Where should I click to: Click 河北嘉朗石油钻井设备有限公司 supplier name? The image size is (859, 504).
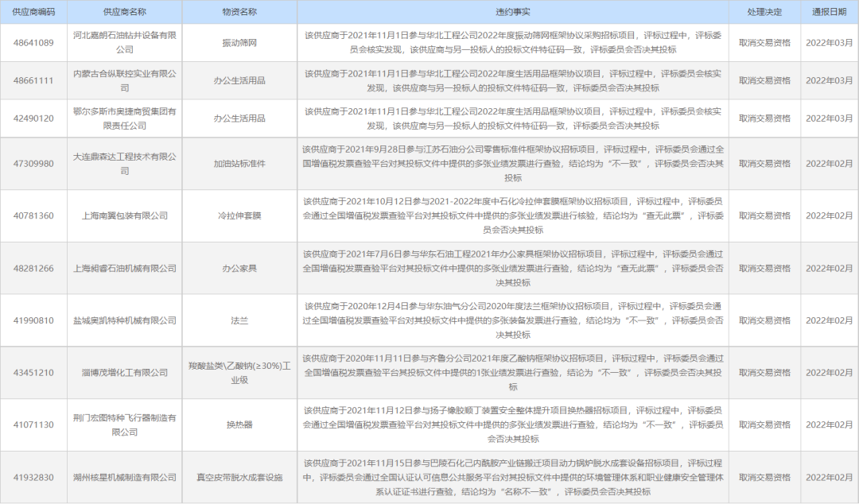click(x=123, y=44)
